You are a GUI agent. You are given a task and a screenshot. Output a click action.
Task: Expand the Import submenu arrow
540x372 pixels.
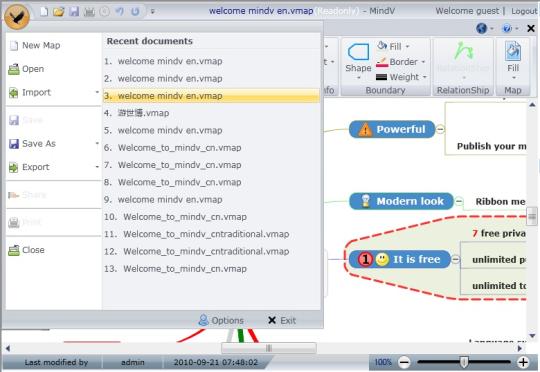97,92
